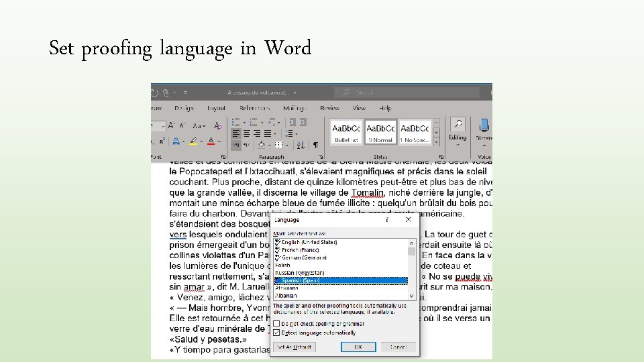Expand the Styles gallery more arrow

pos(436,142)
